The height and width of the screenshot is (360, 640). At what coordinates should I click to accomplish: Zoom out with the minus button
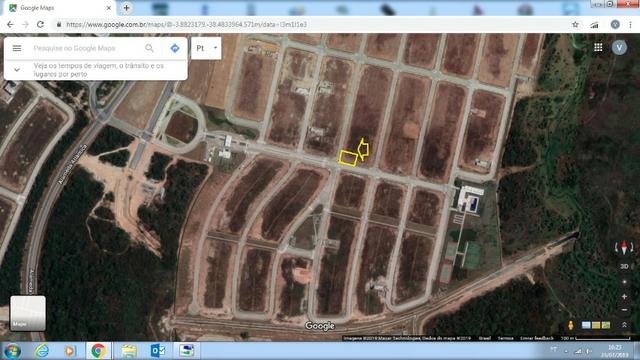click(624, 310)
